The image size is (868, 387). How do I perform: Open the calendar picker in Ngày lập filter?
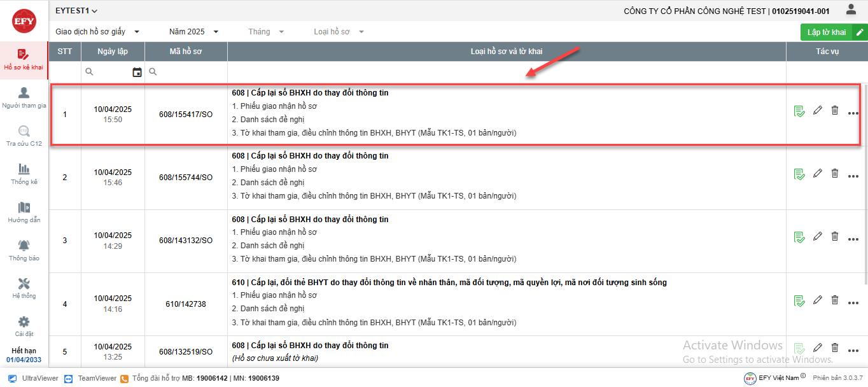[137, 73]
